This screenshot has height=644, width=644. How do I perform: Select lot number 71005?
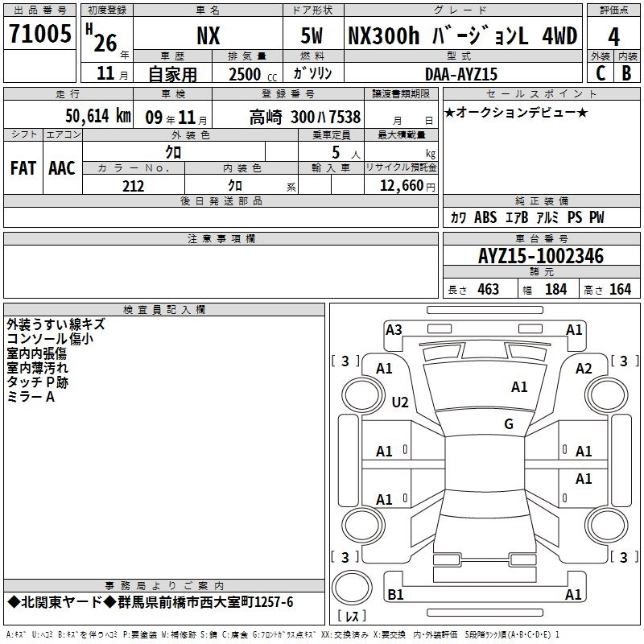[x=39, y=34]
